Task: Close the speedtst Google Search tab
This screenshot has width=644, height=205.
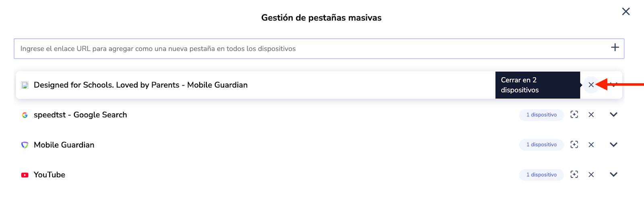Action: (x=591, y=115)
